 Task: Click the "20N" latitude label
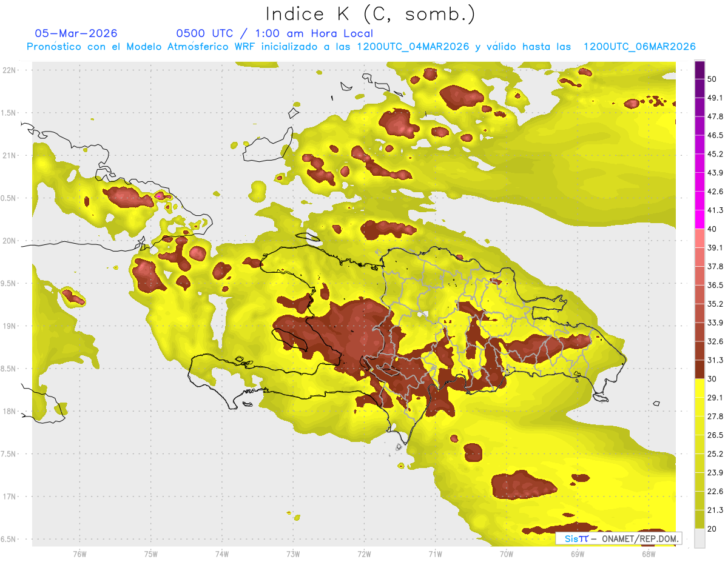[9, 241]
